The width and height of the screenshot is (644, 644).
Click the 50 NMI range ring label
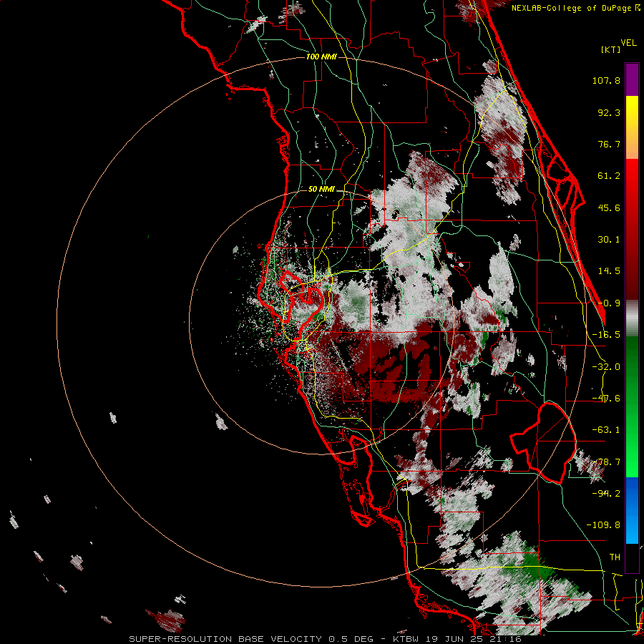point(321,189)
